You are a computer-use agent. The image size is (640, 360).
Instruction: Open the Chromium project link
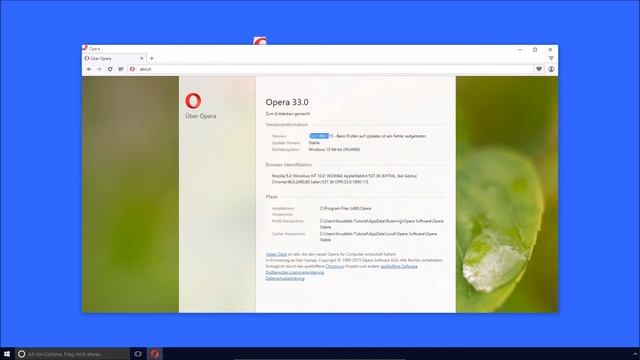[335, 267]
